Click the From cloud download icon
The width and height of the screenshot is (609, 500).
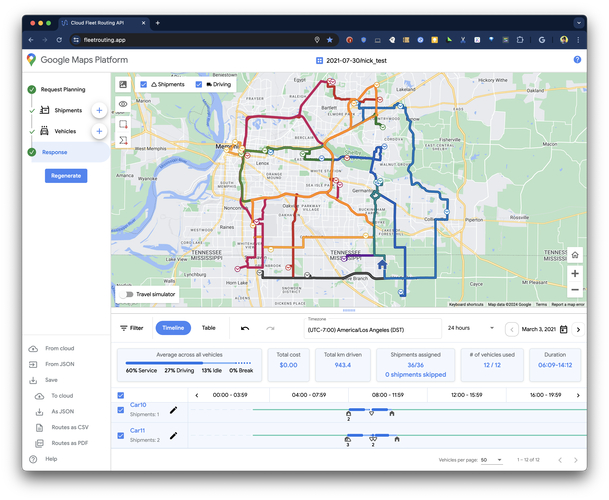[33, 348]
